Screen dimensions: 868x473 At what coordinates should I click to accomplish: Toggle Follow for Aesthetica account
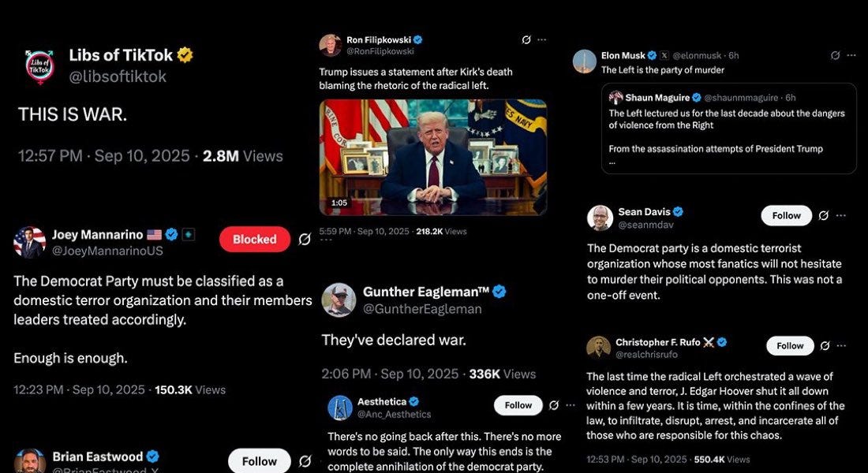tap(518, 405)
